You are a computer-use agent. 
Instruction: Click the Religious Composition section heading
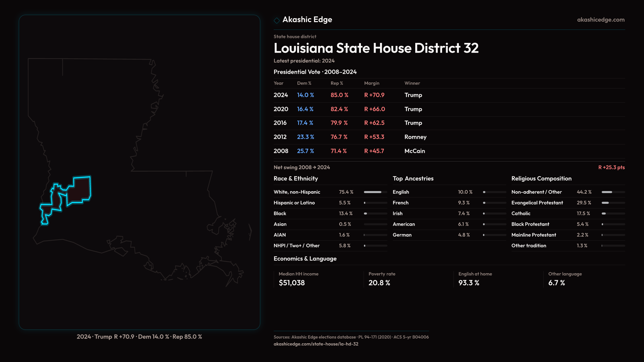[x=541, y=179]
